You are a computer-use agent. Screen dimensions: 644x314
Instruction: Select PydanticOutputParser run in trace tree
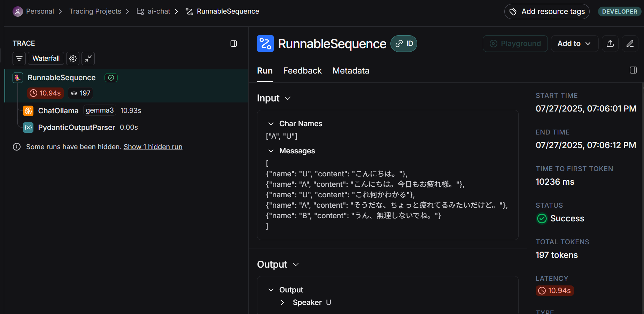pyautogui.click(x=77, y=128)
